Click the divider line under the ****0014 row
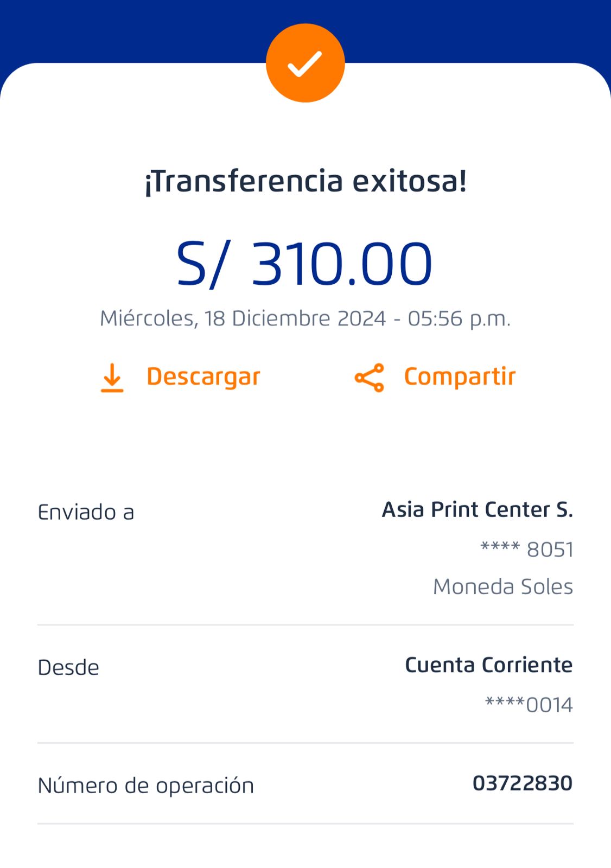611x868 pixels. click(x=305, y=743)
